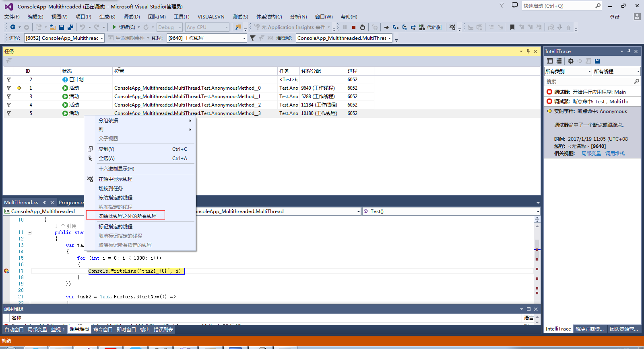Click the Step Over icon

click(x=405, y=27)
